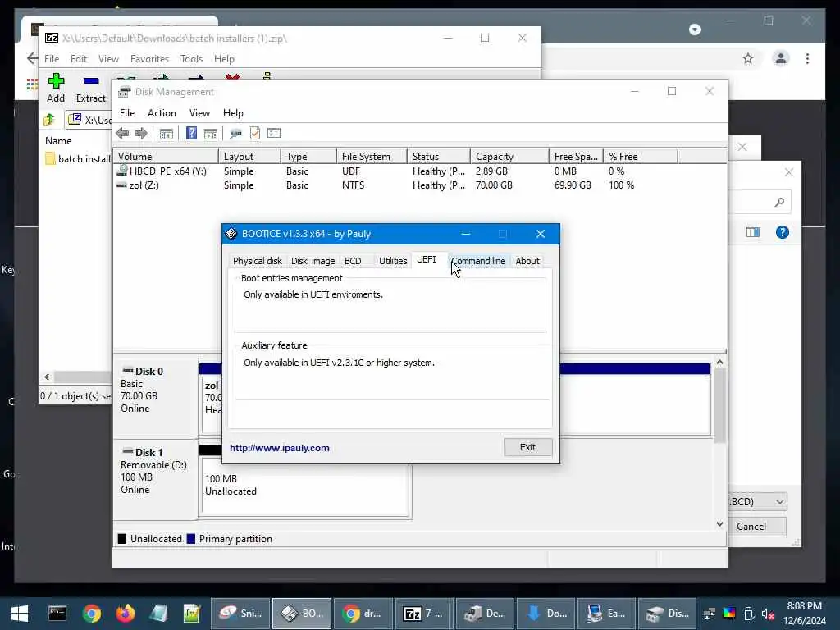Screen dimensions: 840x630
Task: Click blue Help question icon in Disk Management toolbar
Action: (191, 133)
